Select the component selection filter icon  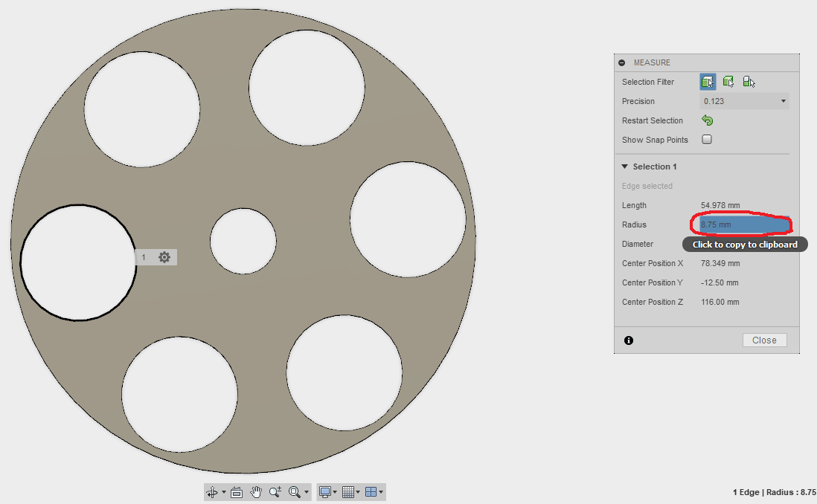click(x=749, y=82)
